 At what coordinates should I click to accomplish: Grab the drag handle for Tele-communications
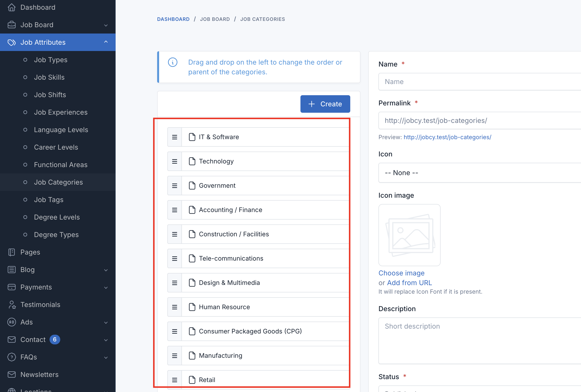174,258
